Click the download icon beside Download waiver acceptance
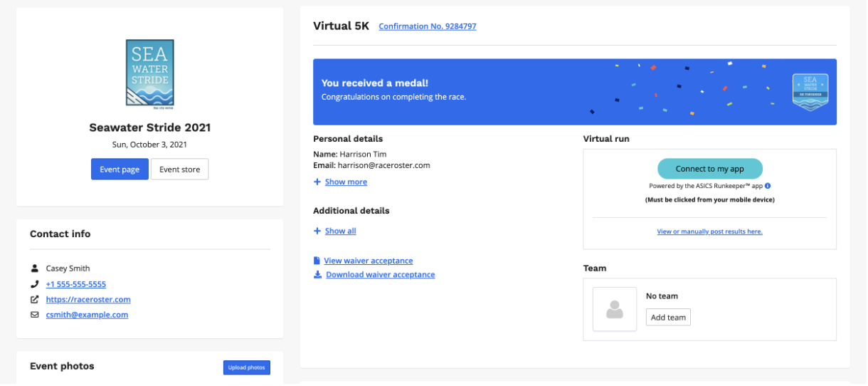The width and height of the screenshot is (868, 386). coord(317,275)
